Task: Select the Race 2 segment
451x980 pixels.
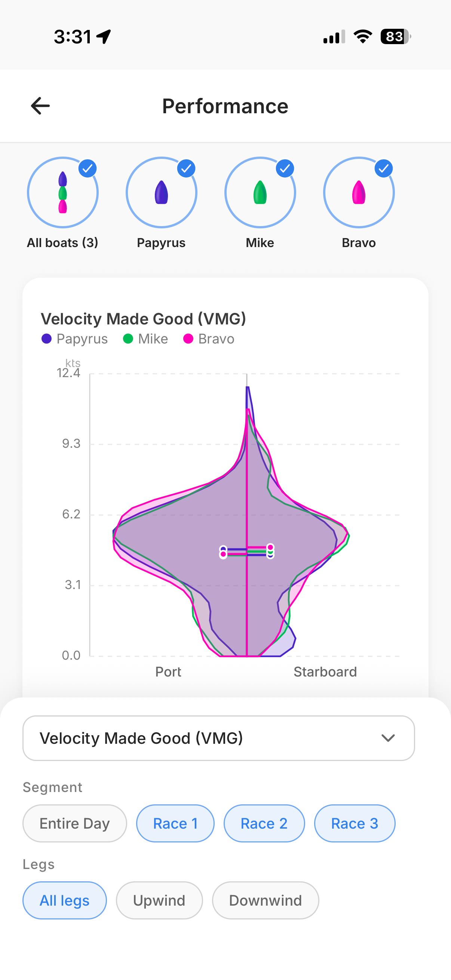Action: [x=264, y=823]
